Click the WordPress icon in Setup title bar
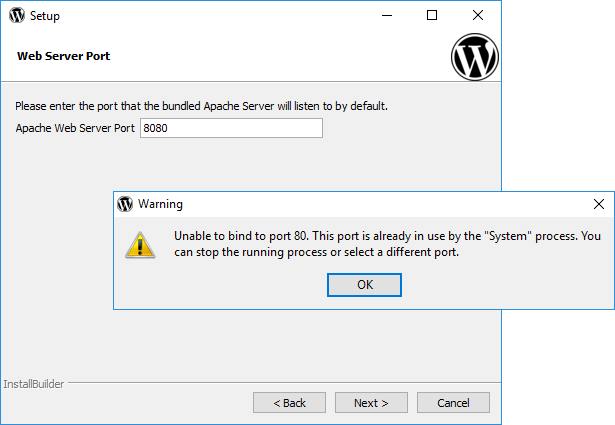This screenshot has width=615, height=425. tap(17, 16)
